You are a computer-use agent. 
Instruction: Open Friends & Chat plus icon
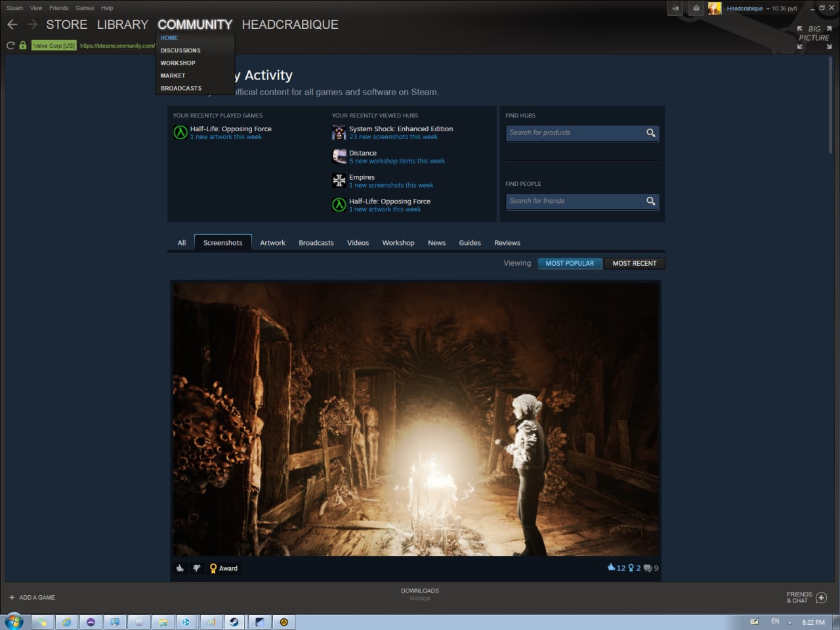[821, 597]
